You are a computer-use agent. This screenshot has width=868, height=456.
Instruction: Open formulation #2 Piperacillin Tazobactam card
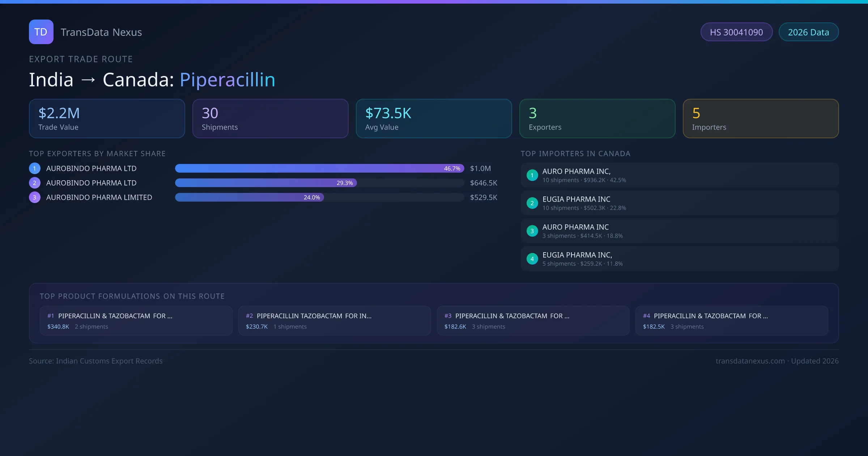(x=335, y=321)
